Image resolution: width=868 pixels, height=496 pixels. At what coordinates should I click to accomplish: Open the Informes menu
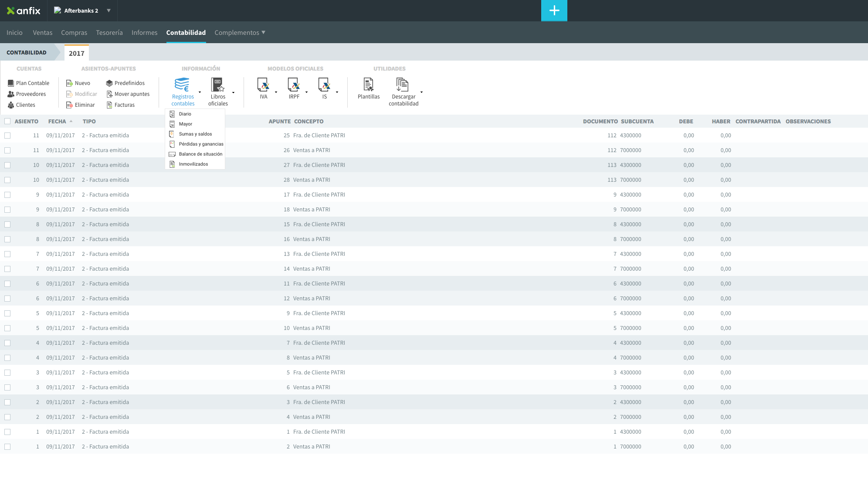tap(145, 33)
